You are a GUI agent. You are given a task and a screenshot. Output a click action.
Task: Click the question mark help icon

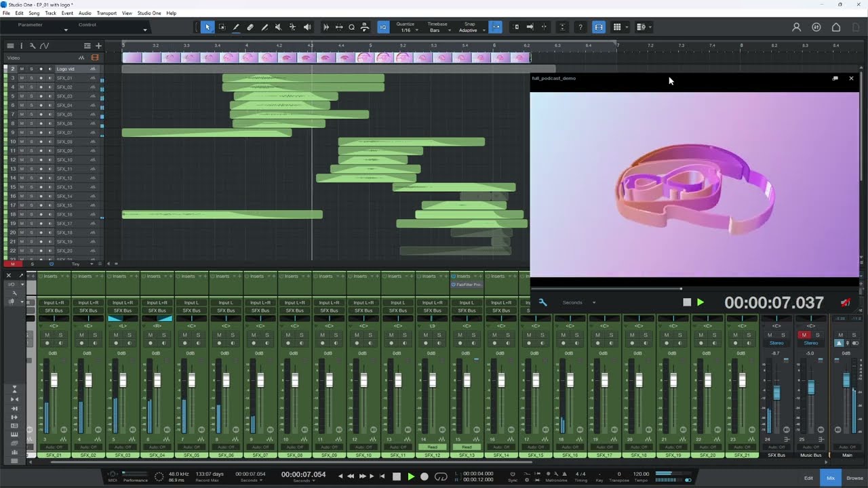point(580,27)
